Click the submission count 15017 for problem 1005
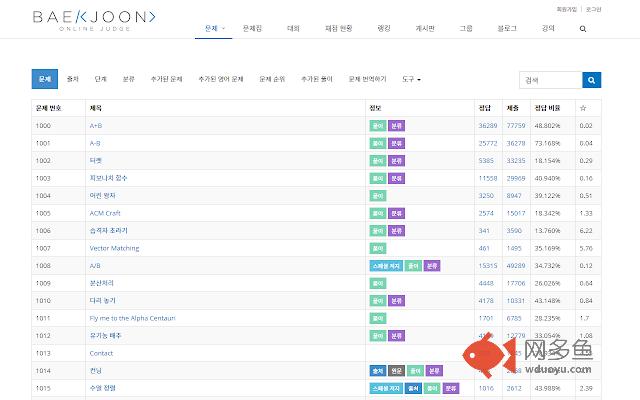This screenshot has height=400, width=640. point(516,213)
